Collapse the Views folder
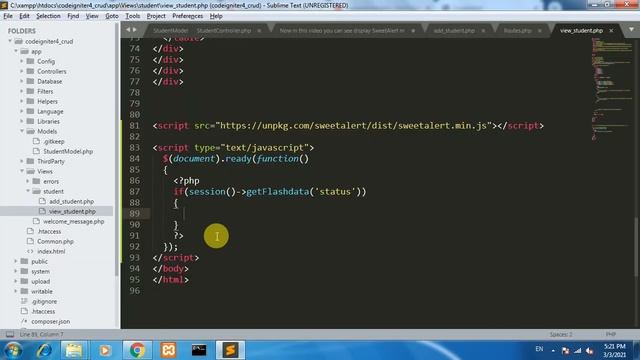 pyautogui.click(x=22, y=171)
